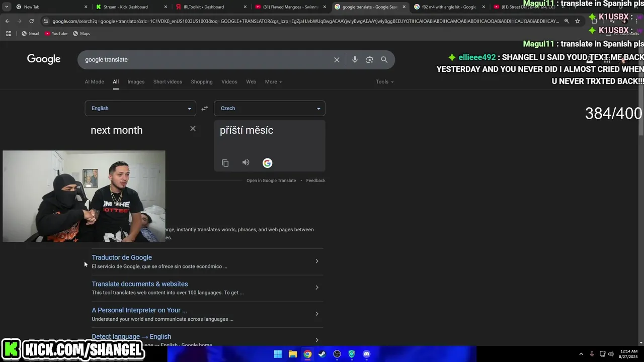Clear the Google search box text
Screen dimensions: 644x362
(337, 60)
